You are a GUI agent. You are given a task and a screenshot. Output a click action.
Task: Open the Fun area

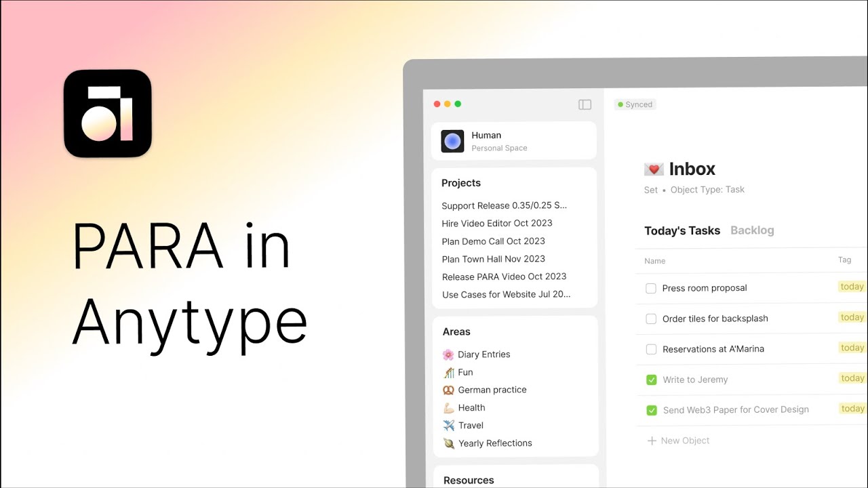pyautogui.click(x=465, y=372)
